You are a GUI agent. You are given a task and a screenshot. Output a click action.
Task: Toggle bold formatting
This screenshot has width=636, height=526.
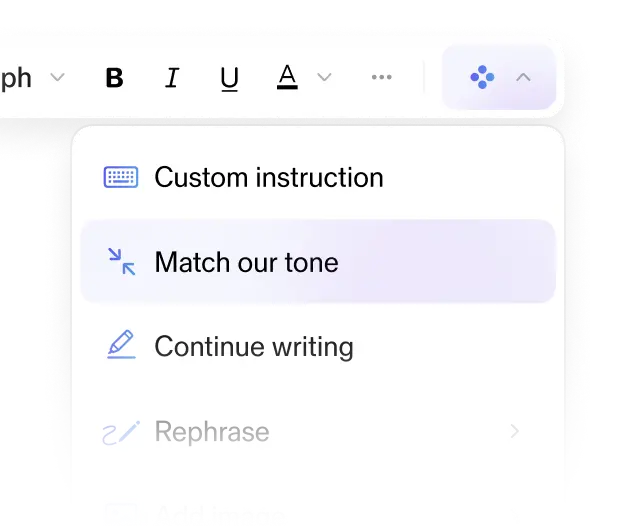pos(115,78)
